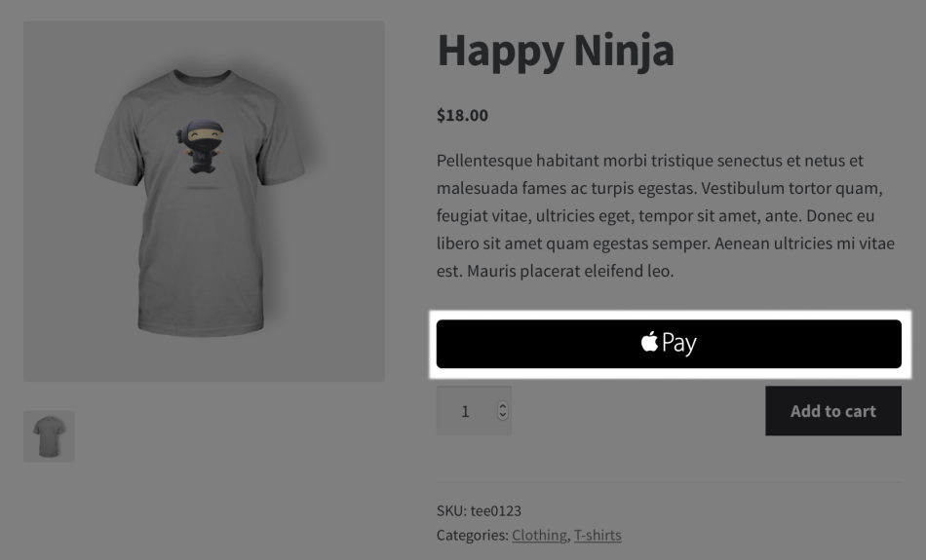Click the product description paragraph
926x560 pixels.
pyautogui.click(x=665, y=215)
